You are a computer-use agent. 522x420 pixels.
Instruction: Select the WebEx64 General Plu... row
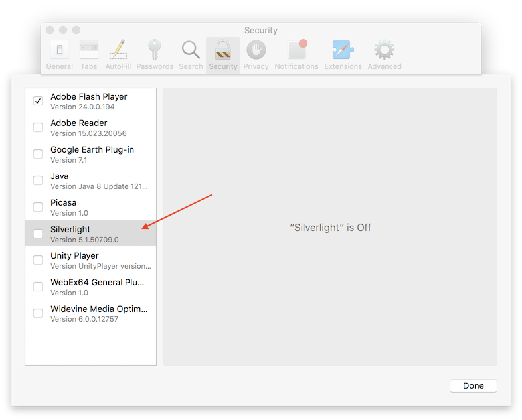coord(90,287)
